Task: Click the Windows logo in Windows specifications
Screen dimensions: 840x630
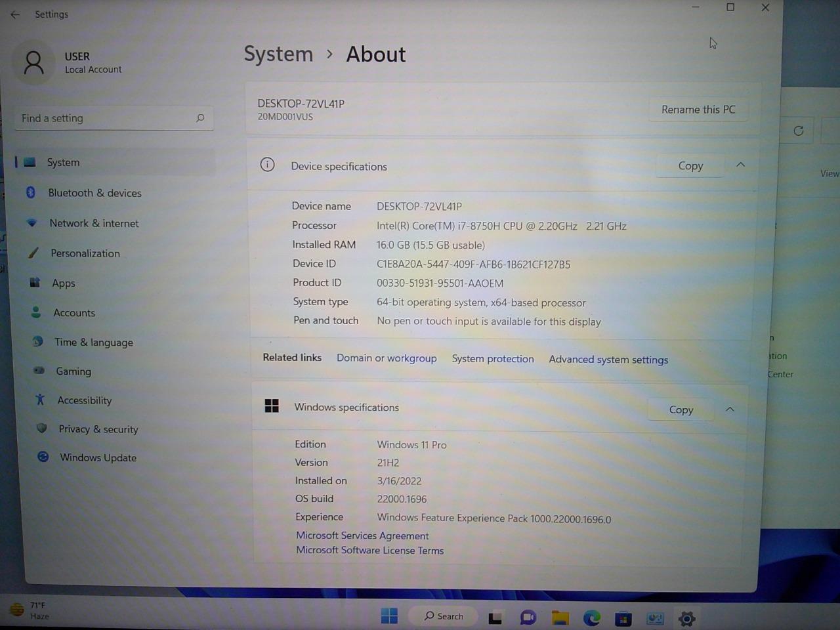Action: click(x=272, y=406)
